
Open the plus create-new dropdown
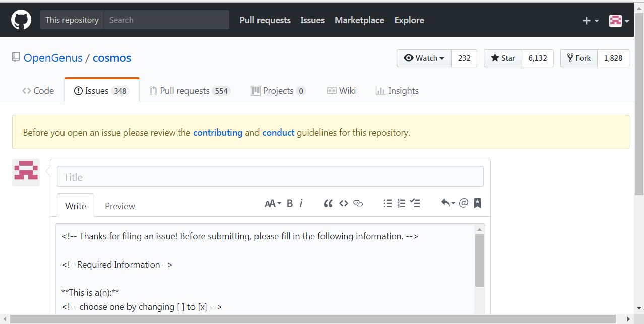pyautogui.click(x=591, y=21)
